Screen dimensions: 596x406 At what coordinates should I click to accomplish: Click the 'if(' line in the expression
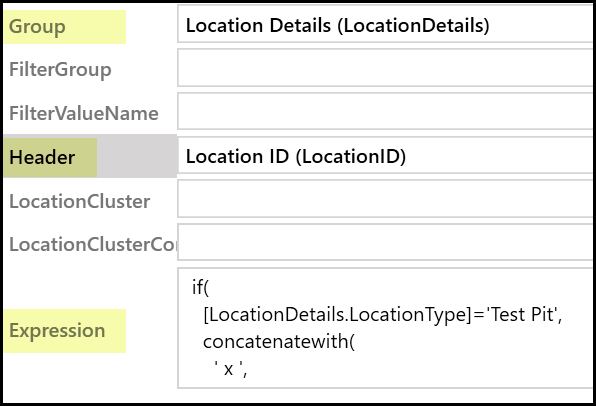pos(200,287)
